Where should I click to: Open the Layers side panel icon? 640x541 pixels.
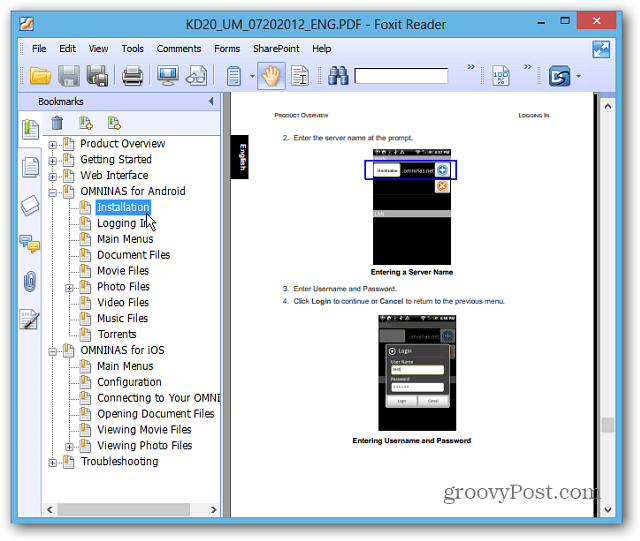tap(30, 205)
